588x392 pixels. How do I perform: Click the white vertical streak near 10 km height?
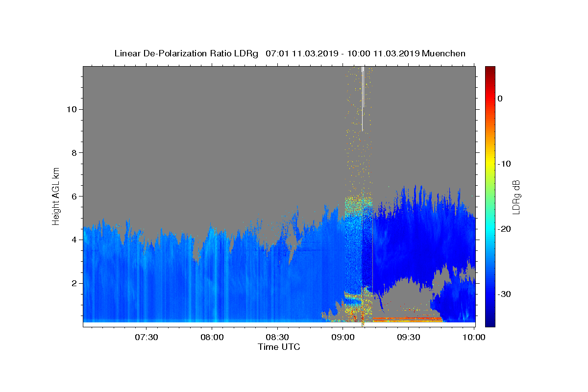pos(363,98)
